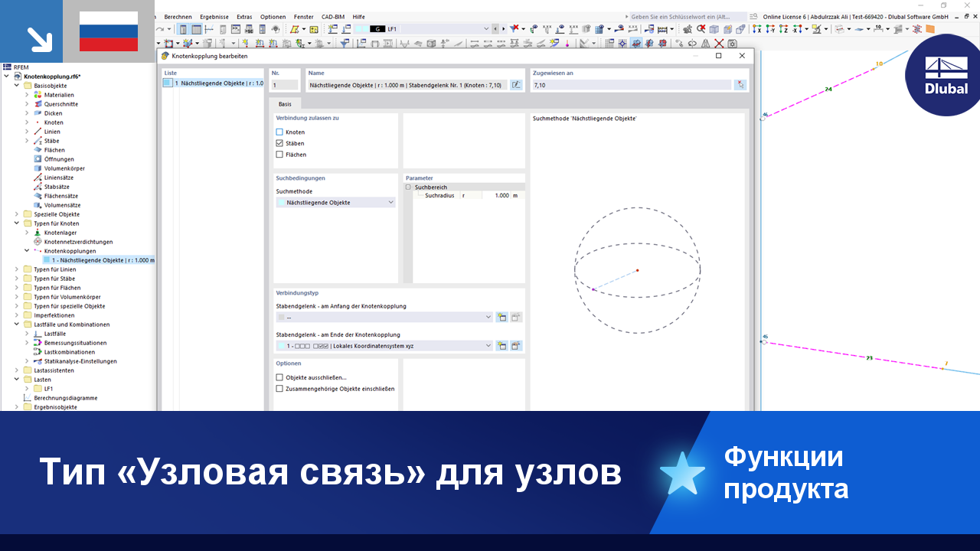Click the Bemessungssituationen icon in navigator
This screenshot has height=551, width=980.
pyautogui.click(x=38, y=343)
